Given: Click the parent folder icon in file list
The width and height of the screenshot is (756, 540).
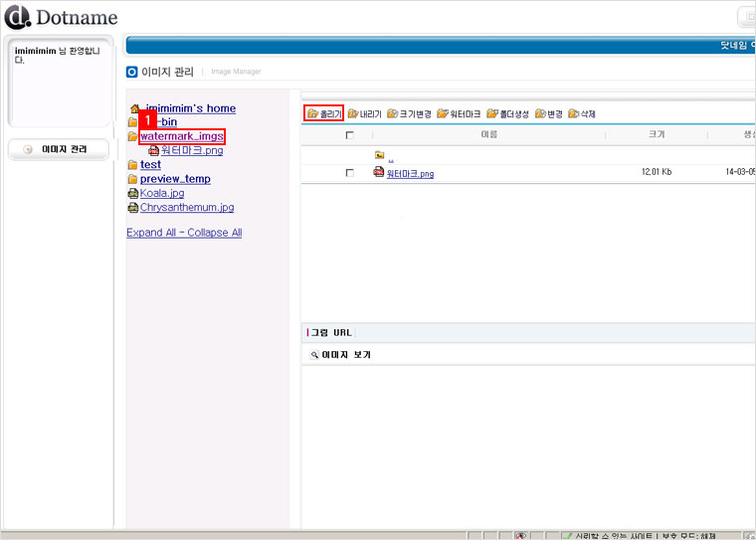Looking at the screenshot, I should click(x=379, y=155).
